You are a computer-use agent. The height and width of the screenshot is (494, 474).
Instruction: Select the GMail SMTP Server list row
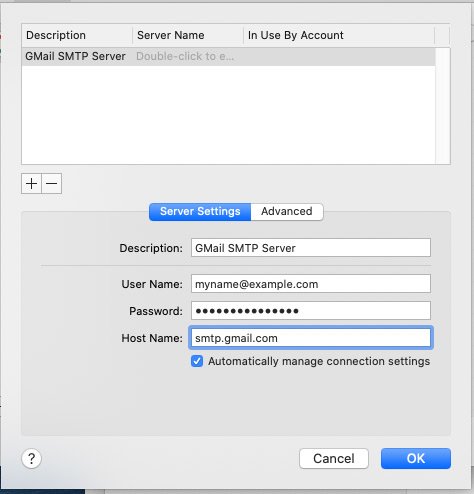229,56
